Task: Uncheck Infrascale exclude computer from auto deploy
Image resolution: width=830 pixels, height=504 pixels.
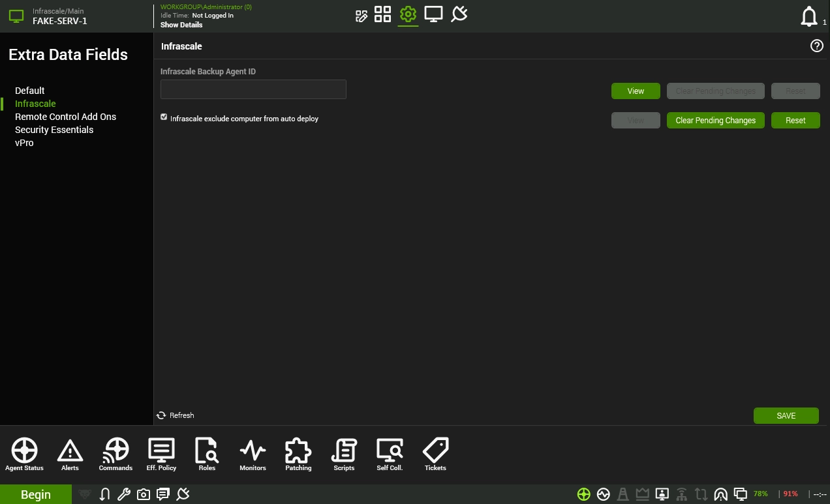Action: [164, 117]
